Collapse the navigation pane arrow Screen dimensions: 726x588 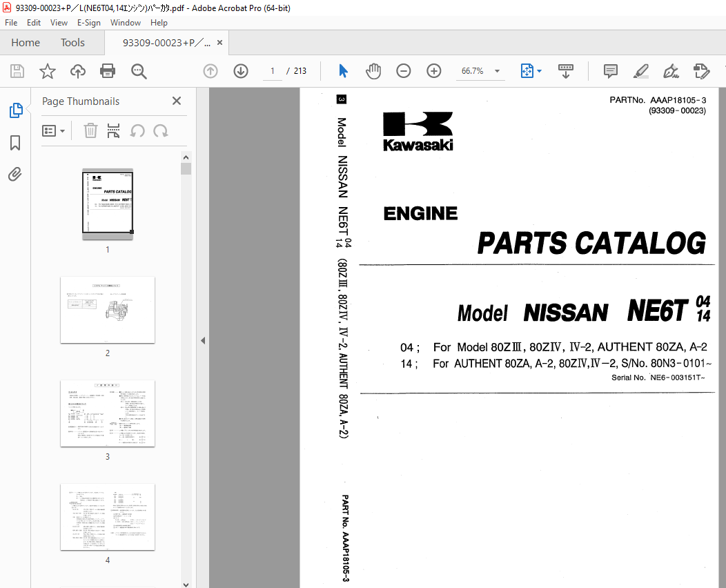203,340
